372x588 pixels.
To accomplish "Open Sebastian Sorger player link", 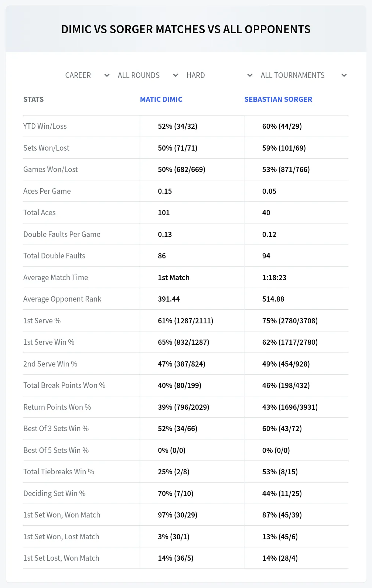I will pyautogui.click(x=278, y=99).
